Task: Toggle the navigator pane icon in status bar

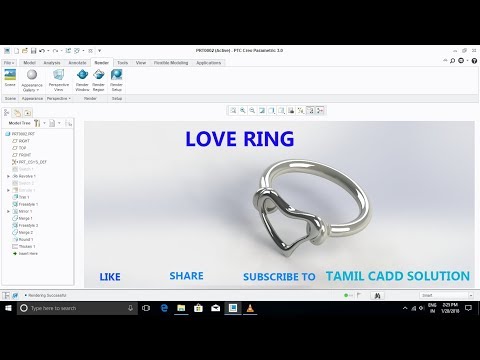Action: (6, 295)
